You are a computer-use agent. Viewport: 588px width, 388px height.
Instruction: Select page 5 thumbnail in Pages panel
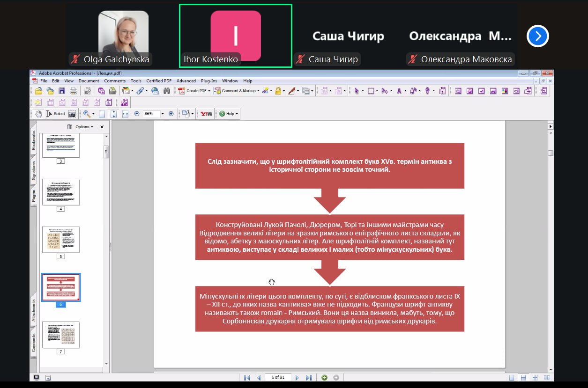pyautogui.click(x=61, y=240)
